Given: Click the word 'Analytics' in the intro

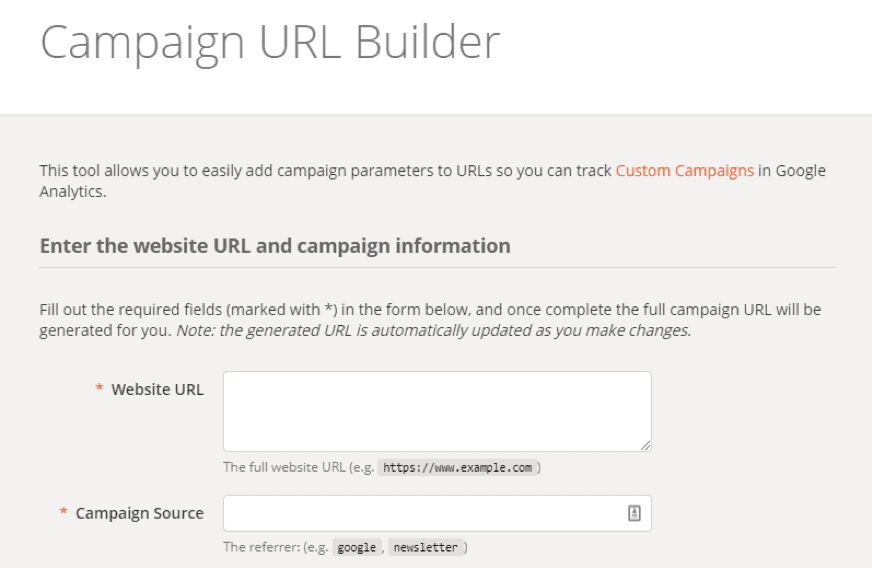Looking at the screenshot, I should tap(72, 191).
